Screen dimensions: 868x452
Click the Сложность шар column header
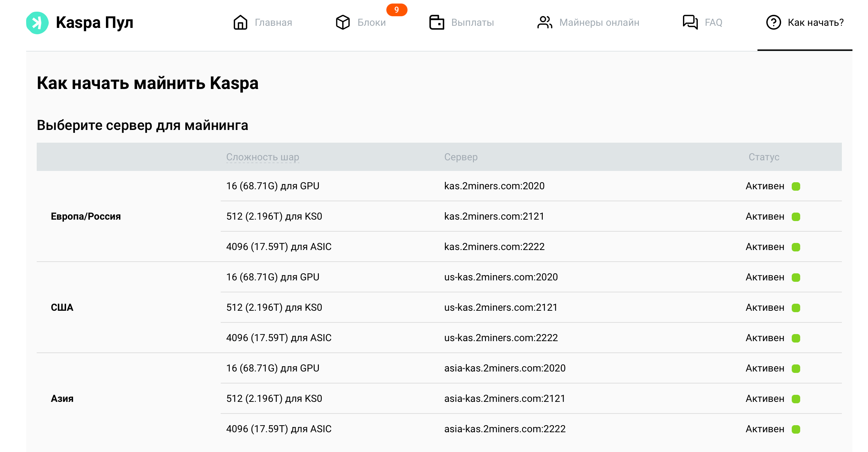[263, 157]
